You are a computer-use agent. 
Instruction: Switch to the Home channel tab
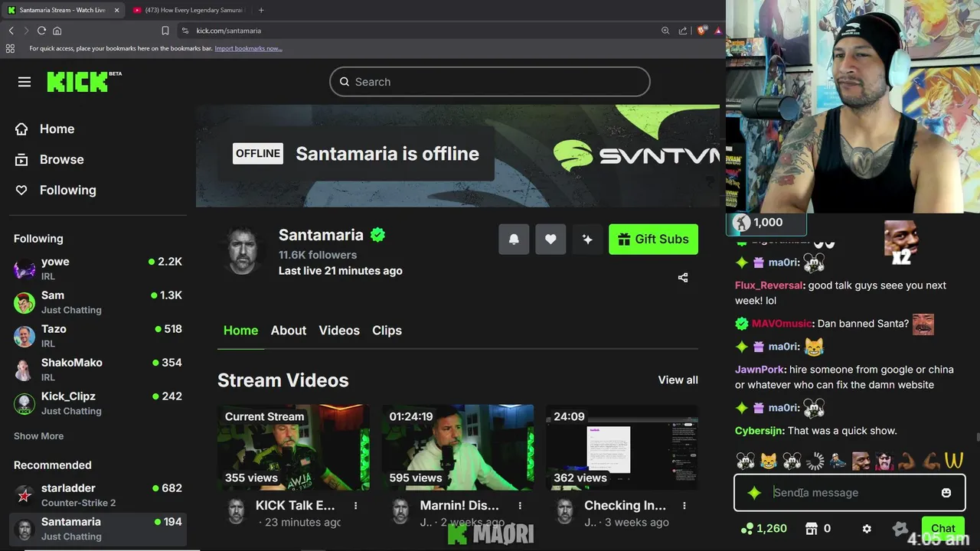[240, 331]
